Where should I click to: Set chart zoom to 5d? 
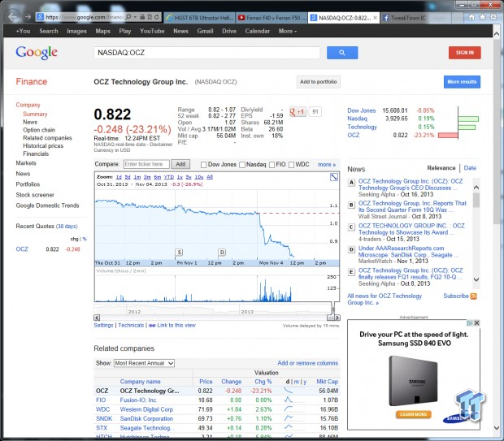[x=128, y=177]
